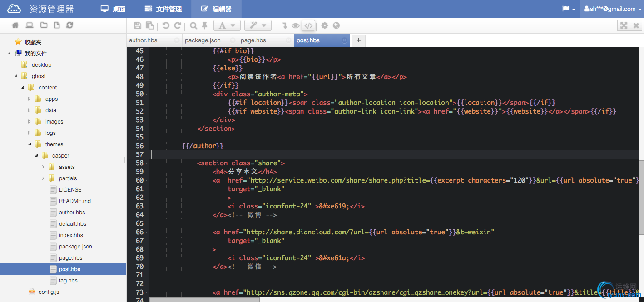Toggle preview with the eye icon
The height and width of the screenshot is (302, 644).
tap(295, 26)
